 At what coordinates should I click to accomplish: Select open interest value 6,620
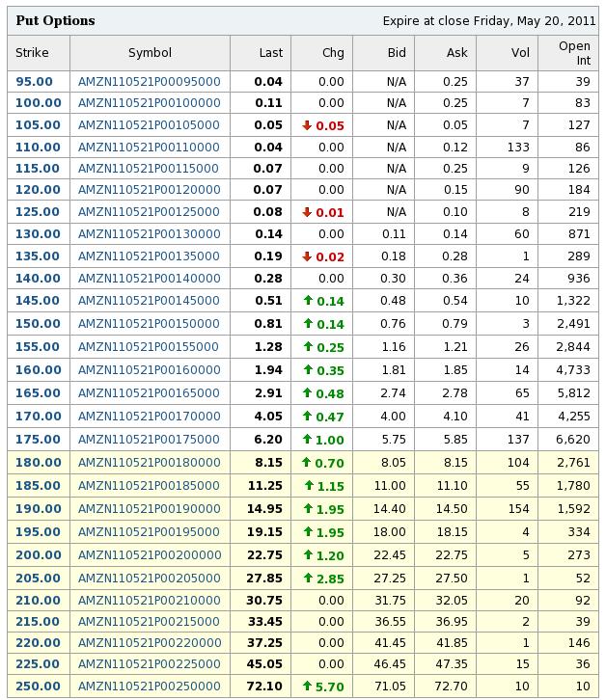(x=573, y=440)
